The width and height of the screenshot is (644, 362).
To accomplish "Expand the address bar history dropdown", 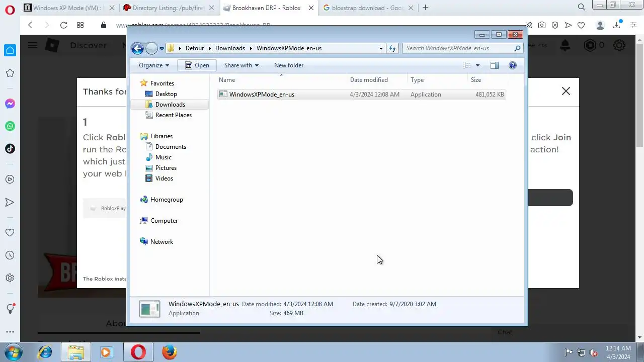I will (x=381, y=48).
